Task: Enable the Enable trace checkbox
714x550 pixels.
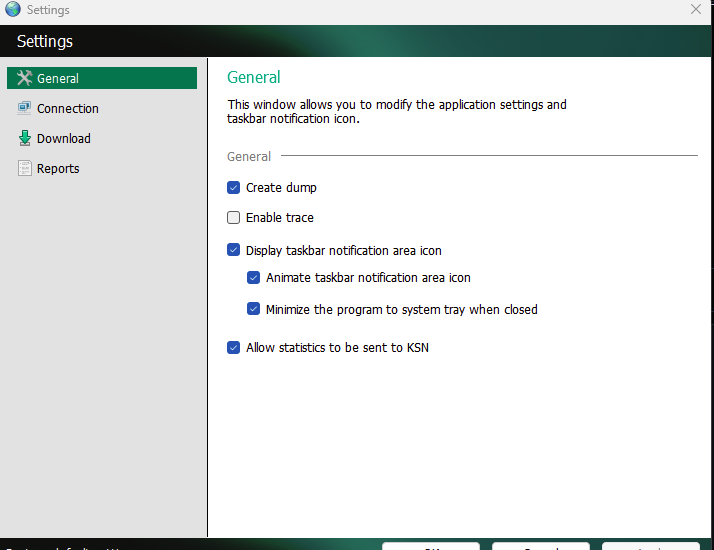Action: pos(234,218)
